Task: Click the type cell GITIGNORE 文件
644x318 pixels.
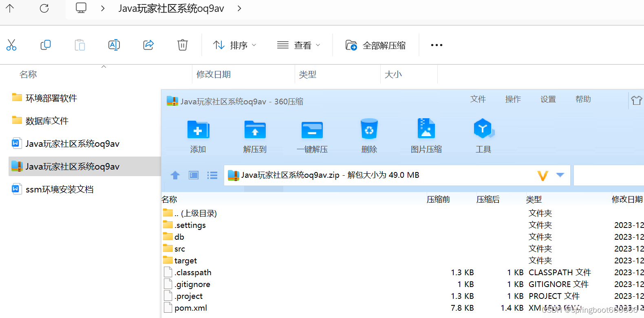Action: click(558, 284)
